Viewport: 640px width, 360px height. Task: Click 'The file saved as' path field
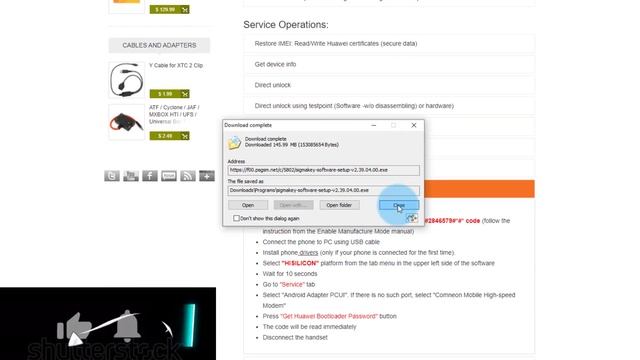point(324,190)
